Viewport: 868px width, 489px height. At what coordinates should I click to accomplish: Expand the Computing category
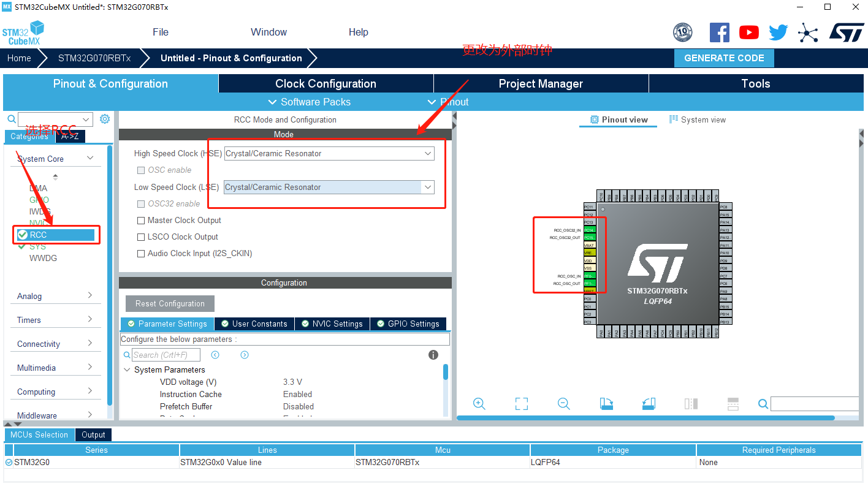click(90, 391)
